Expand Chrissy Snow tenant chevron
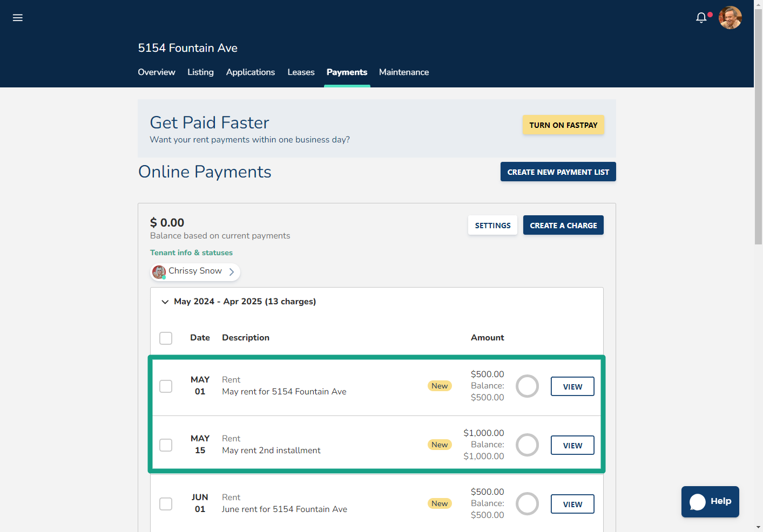The width and height of the screenshot is (763, 532). pos(232,272)
